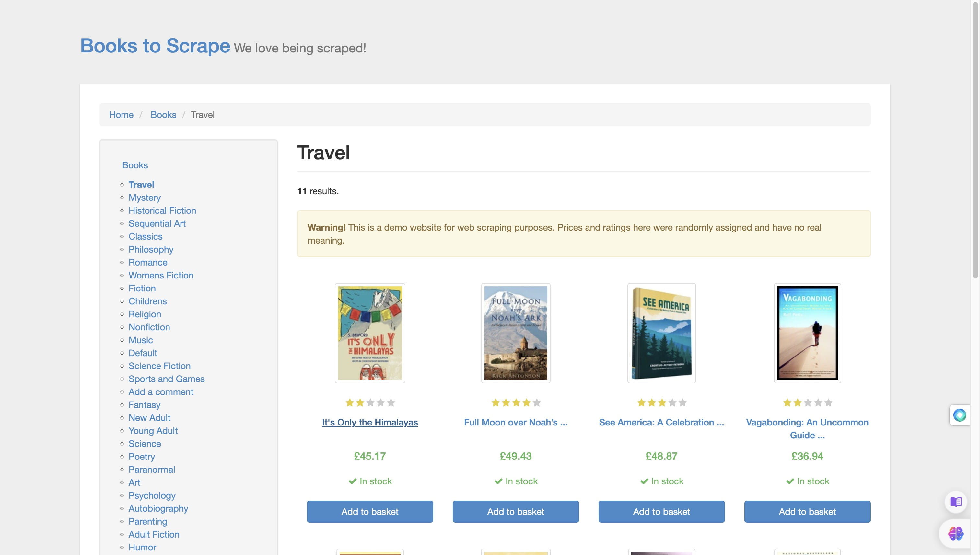Click the blue circular extension icon
The height and width of the screenshot is (555, 980).
click(959, 415)
